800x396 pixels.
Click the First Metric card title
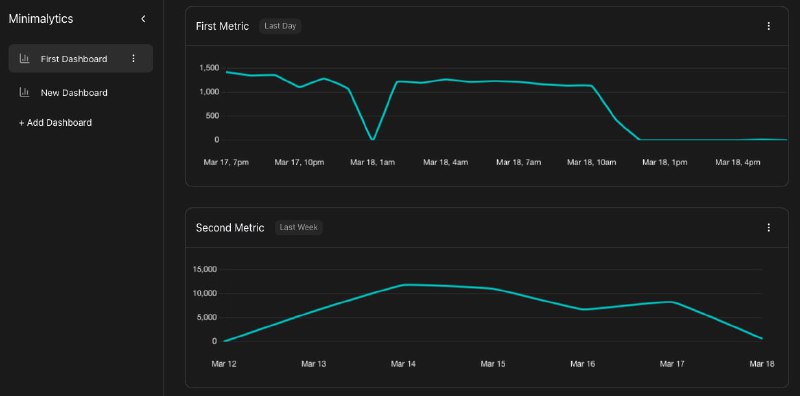coord(222,26)
